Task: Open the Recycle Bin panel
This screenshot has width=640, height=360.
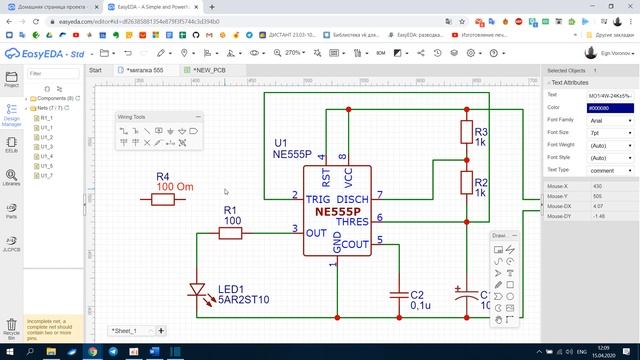Action: click(x=11, y=329)
